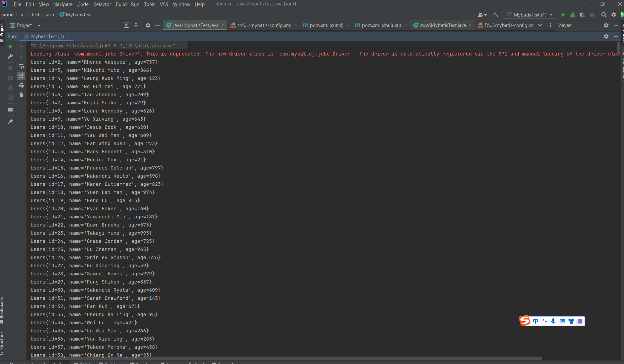The width and height of the screenshot is (624, 364).
Task: Click the wrench run configuration icon
Action: [x=10, y=57]
